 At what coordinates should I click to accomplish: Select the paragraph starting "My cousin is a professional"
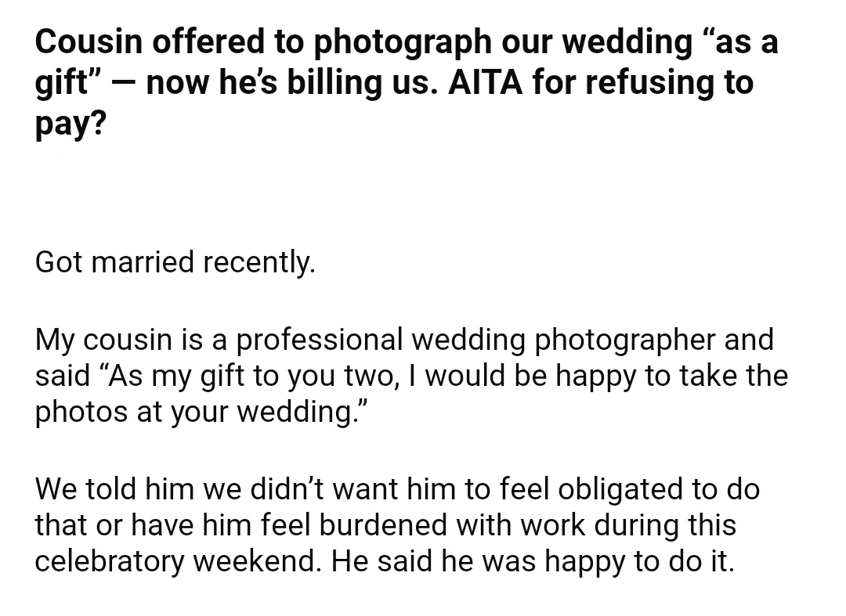click(x=411, y=376)
